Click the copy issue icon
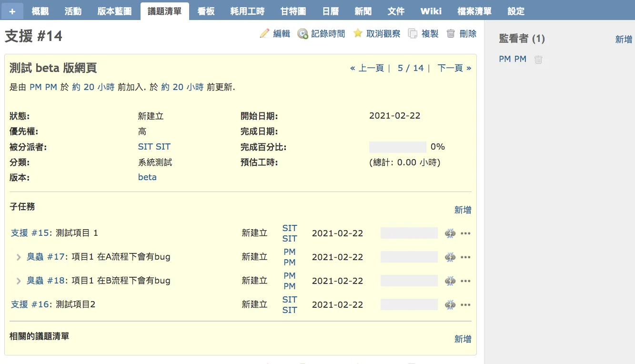Image resolution: width=635 pixels, height=364 pixels. point(413,34)
